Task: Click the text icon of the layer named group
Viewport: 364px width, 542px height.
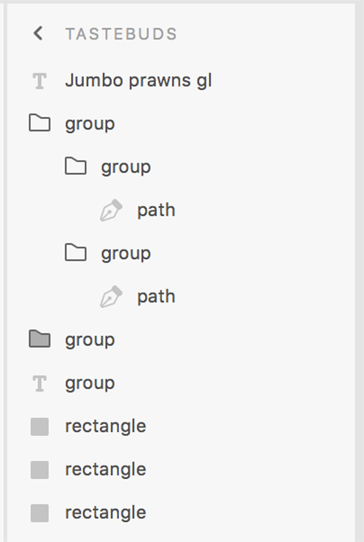Action: tap(39, 383)
